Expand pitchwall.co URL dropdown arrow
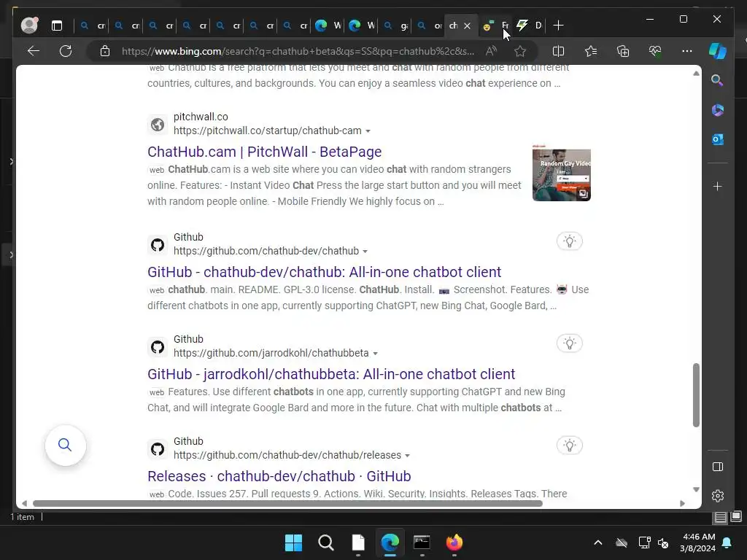The width and height of the screenshot is (747, 560). tap(368, 131)
